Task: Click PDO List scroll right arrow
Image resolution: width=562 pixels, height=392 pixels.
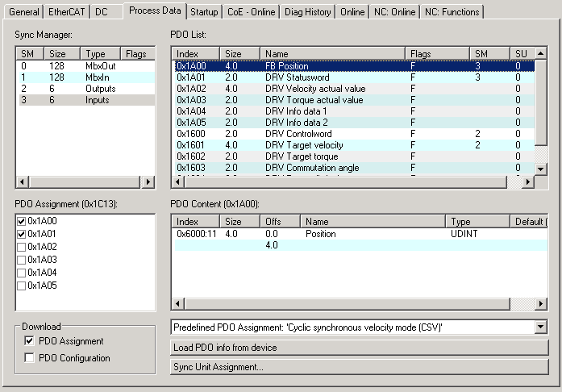Action: tap(527, 181)
